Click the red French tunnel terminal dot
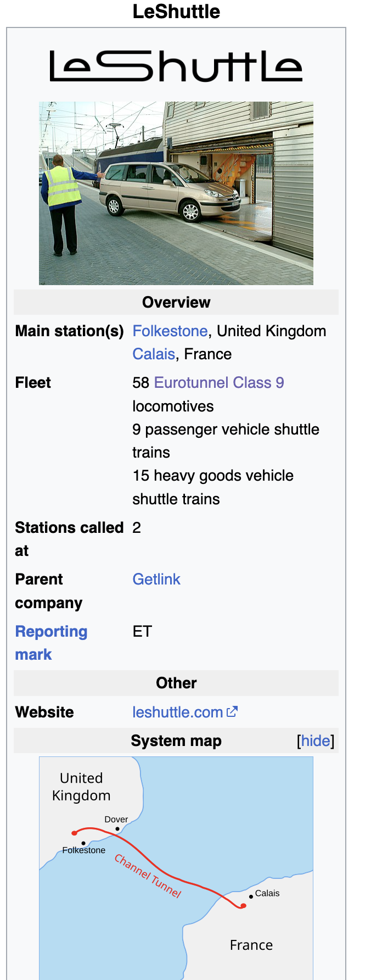Image resolution: width=371 pixels, height=980 pixels. pyautogui.click(x=243, y=906)
